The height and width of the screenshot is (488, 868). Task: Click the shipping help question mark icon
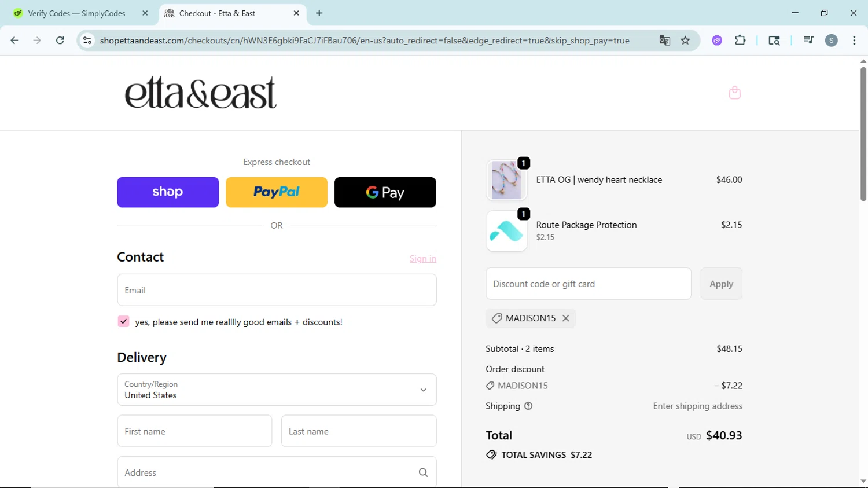click(528, 406)
